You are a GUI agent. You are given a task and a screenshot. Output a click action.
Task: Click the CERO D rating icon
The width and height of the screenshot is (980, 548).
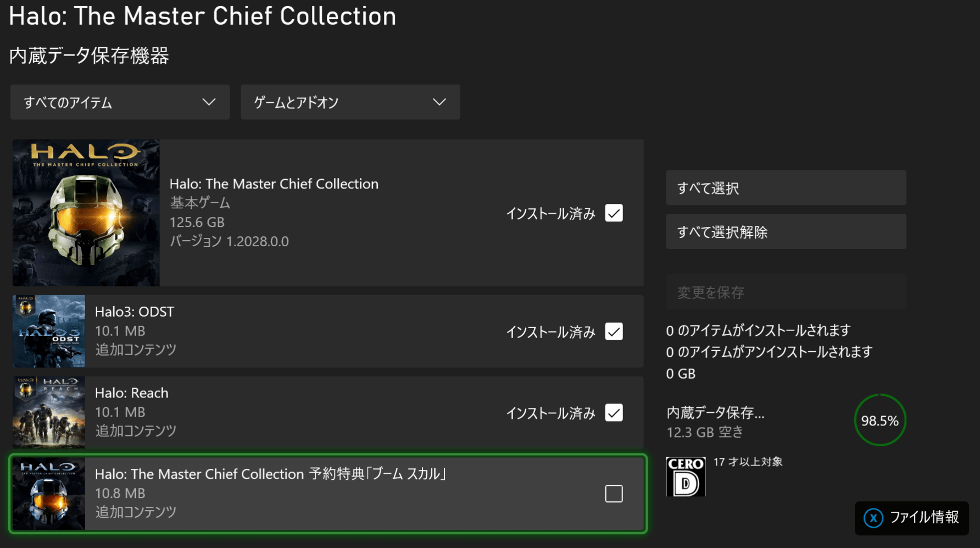pos(686,477)
